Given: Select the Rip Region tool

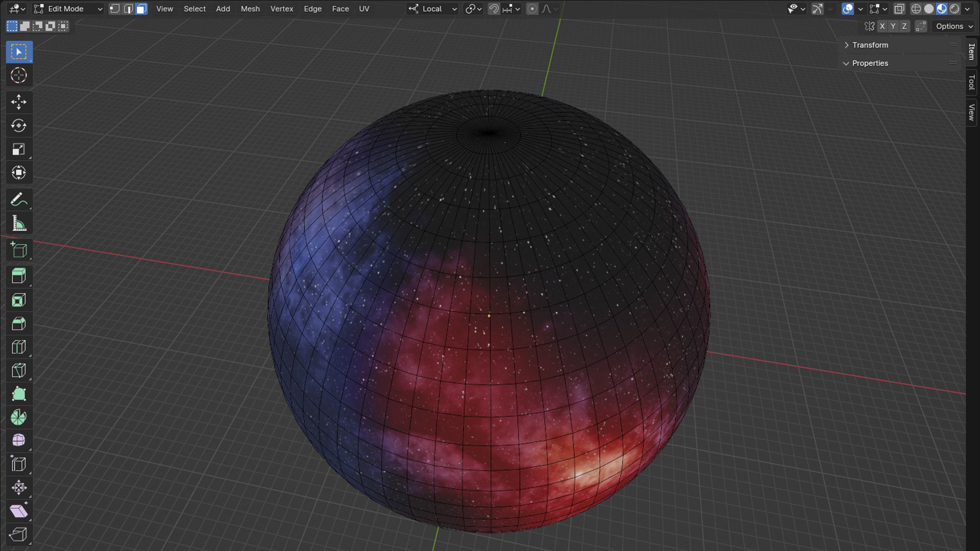Looking at the screenshot, I should pyautogui.click(x=19, y=534).
